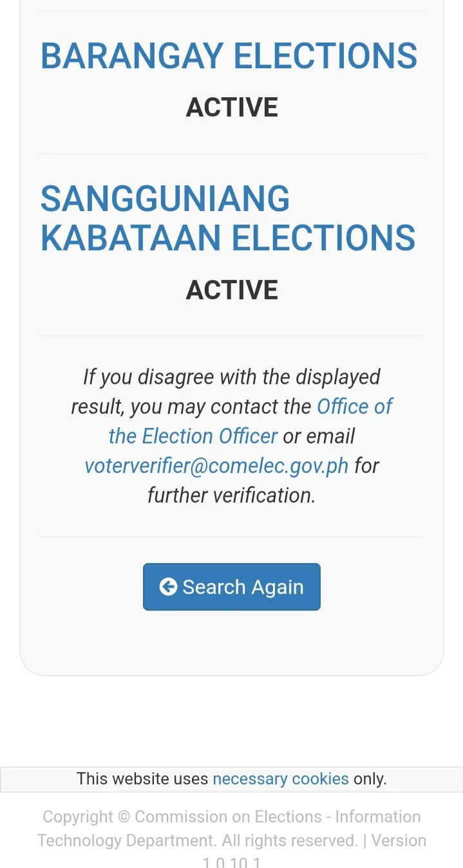The width and height of the screenshot is (463, 868).
Task: Click the 'If you disagree' notice text
Action: pos(232,436)
